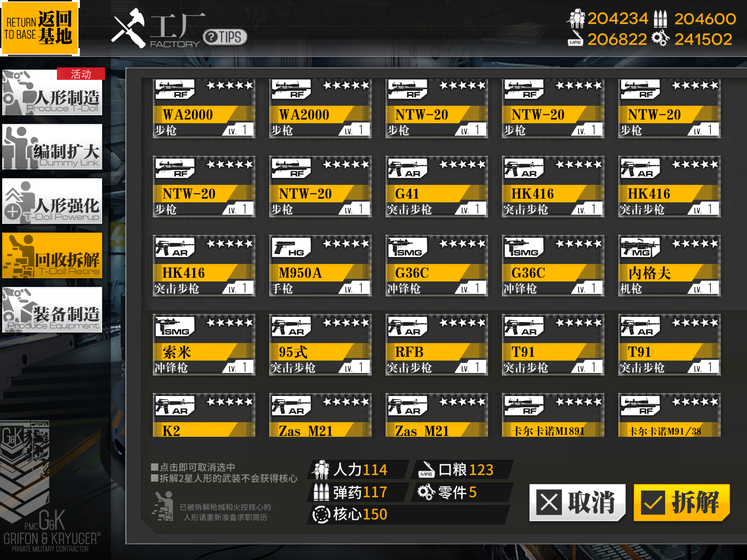This screenshot has height=560, width=747.
Task: Deselect the G41 assault rifle card
Action: 437,186
